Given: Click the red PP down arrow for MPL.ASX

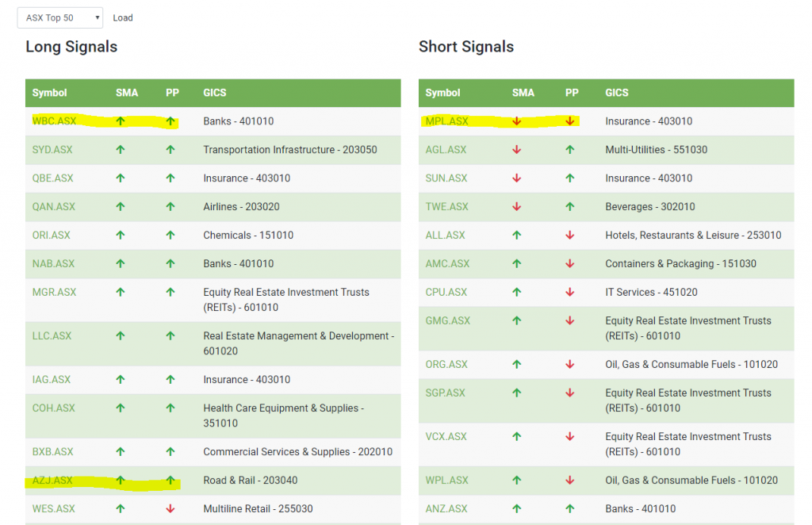Looking at the screenshot, I should [x=570, y=121].
